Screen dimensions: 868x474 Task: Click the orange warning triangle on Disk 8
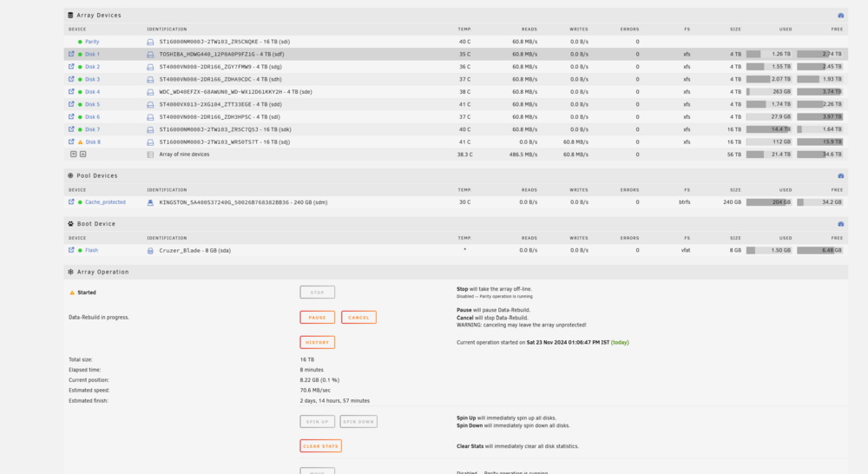pos(80,142)
